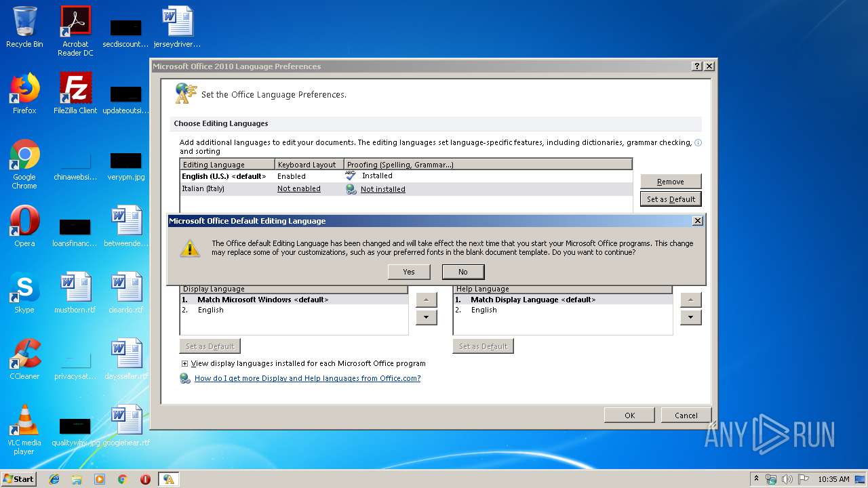The image size is (868, 488).
Task: Open Internet Explorer from taskbar
Action: tap(54, 479)
